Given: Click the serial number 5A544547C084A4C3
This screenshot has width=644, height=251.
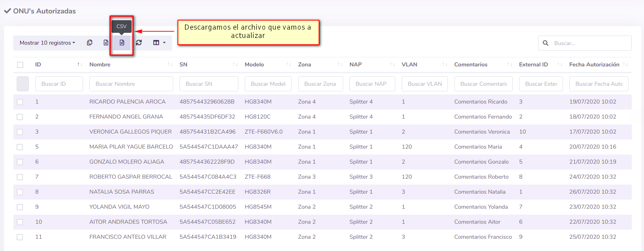Looking at the screenshot, I should [x=208, y=177].
